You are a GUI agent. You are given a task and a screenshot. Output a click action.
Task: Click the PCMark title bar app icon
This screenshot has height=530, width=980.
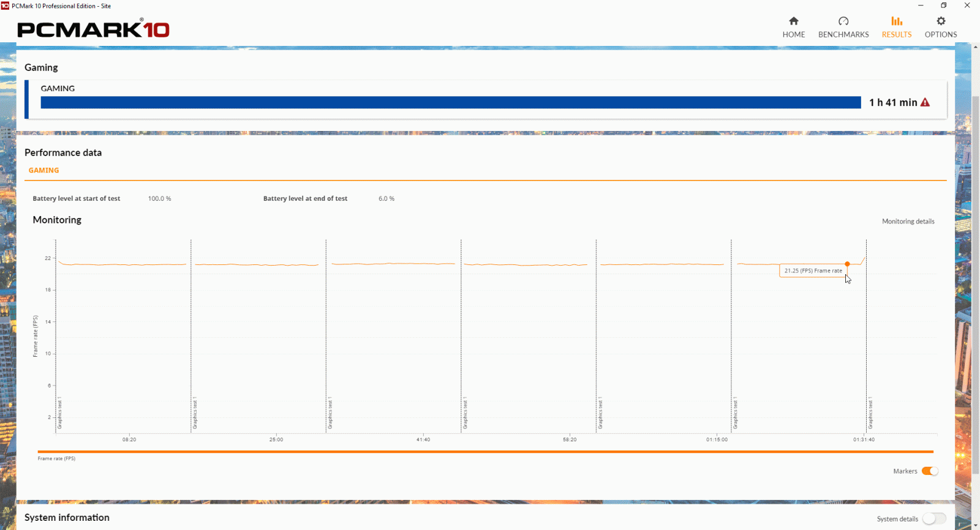pyautogui.click(x=5, y=6)
